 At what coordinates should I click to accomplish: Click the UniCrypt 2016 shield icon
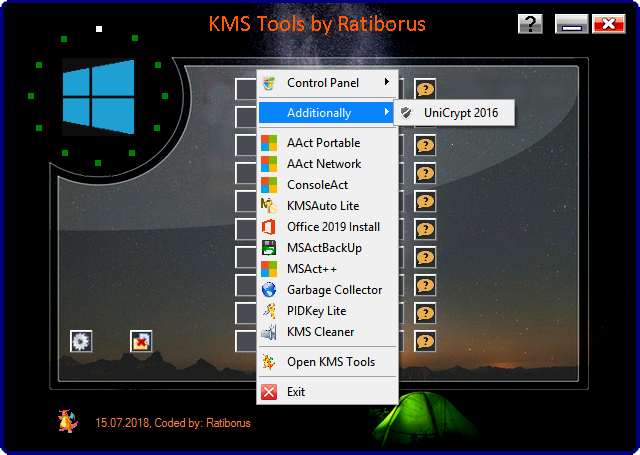tap(405, 113)
